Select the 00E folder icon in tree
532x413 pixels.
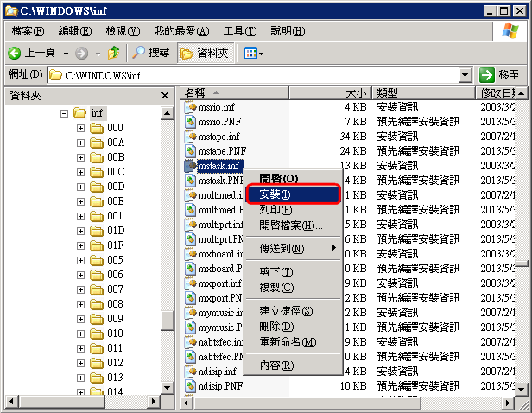(x=97, y=201)
